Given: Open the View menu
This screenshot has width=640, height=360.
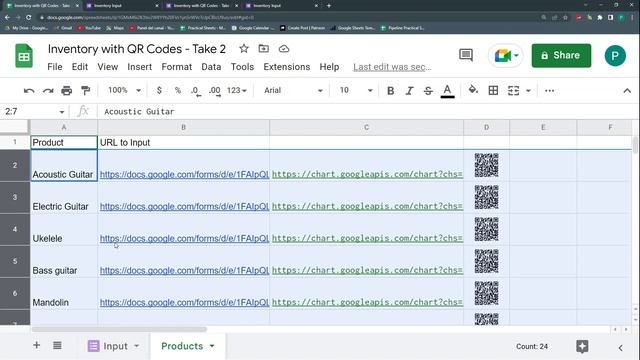Looking at the screenshot, I should click(107, 67).
